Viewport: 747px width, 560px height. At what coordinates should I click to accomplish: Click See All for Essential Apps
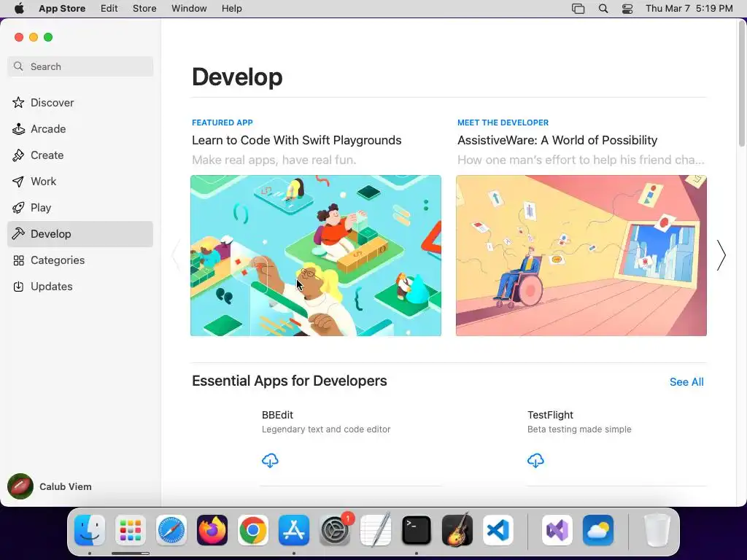coord(686,382)
